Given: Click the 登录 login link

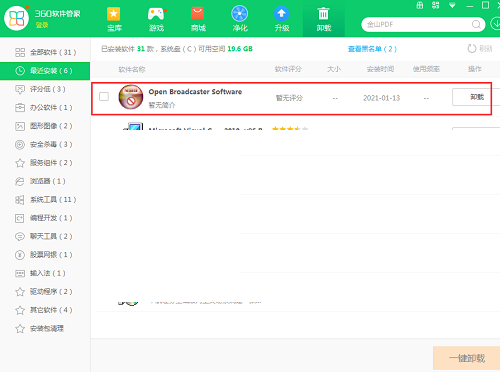Looking at the screenshot, I should [42, 25].
